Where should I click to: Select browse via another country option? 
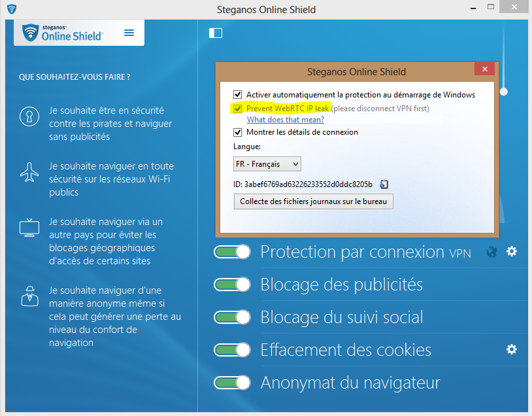click(x=106, y=241)
